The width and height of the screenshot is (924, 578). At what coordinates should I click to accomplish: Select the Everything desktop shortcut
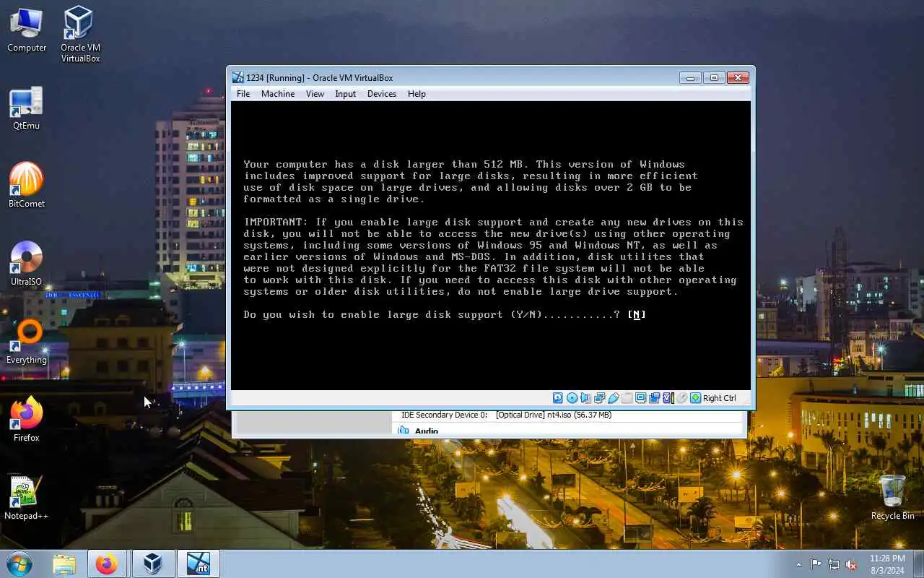(x=27, y=342)
